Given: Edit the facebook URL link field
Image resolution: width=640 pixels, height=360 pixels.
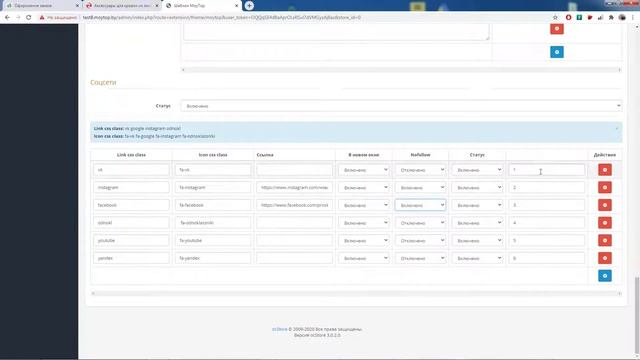Looking at the screenshot, I should 294,205.
